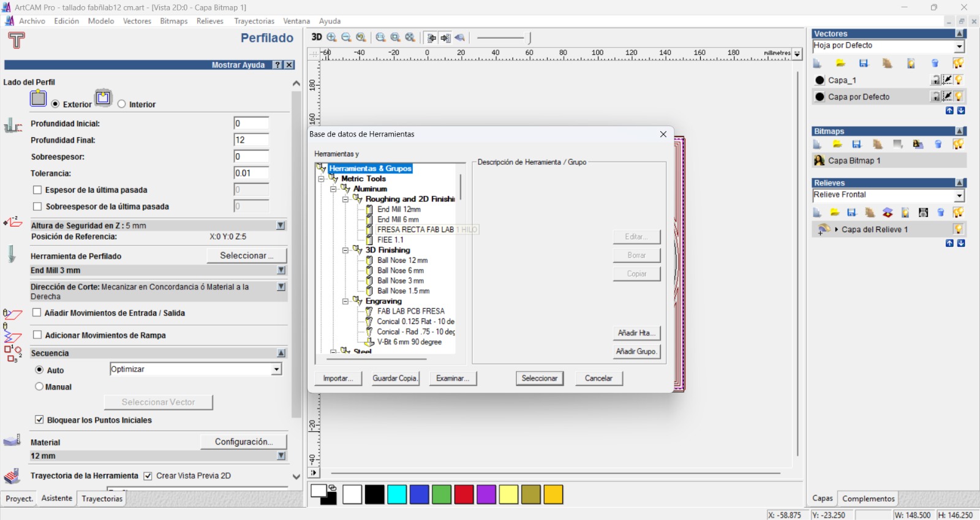Click Seleccionar in the tool database dialog
Image resolution: width=980 pixels, height=520 pixels.
click(540, 379)
